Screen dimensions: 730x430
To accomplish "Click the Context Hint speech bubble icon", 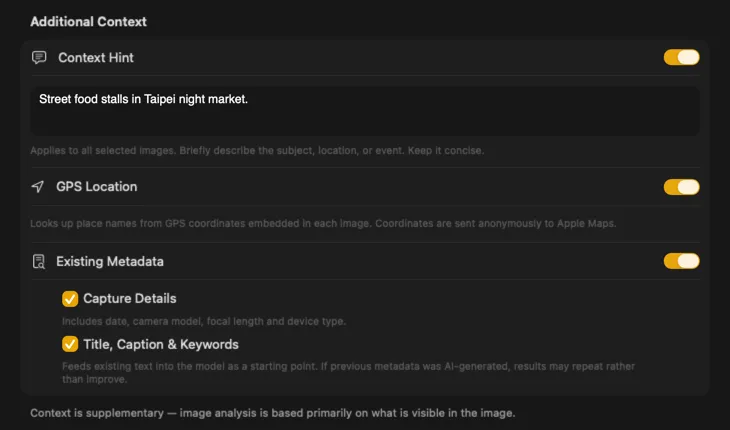I will click(x=39, y=58).
